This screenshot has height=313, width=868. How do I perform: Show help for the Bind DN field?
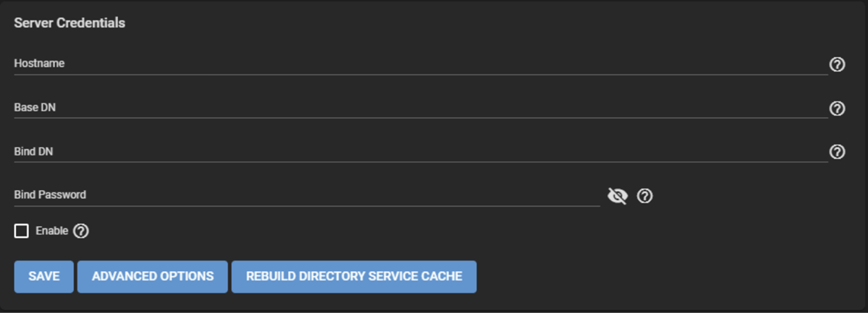pos(837,152)
